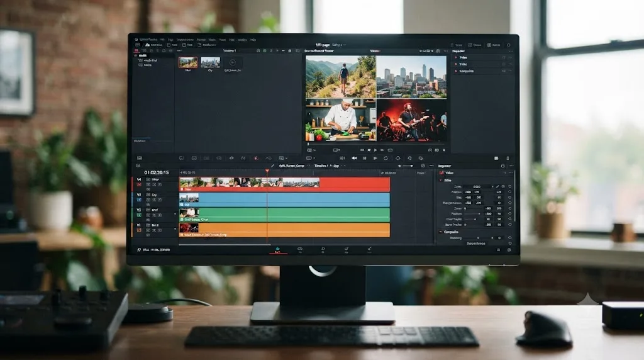Click the chain-link page icon beside Edit
Screen dimensions: 644x360
(300, 249)
